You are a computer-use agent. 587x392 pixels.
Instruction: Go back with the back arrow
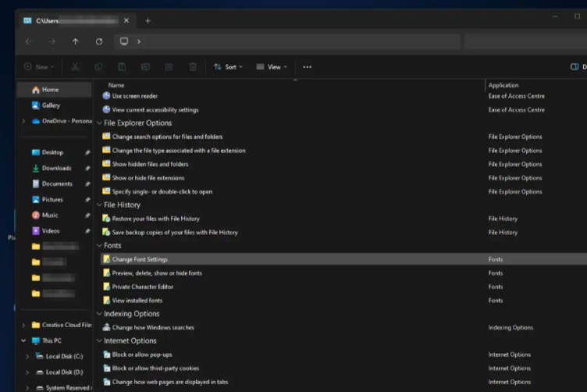coord(28,41)
